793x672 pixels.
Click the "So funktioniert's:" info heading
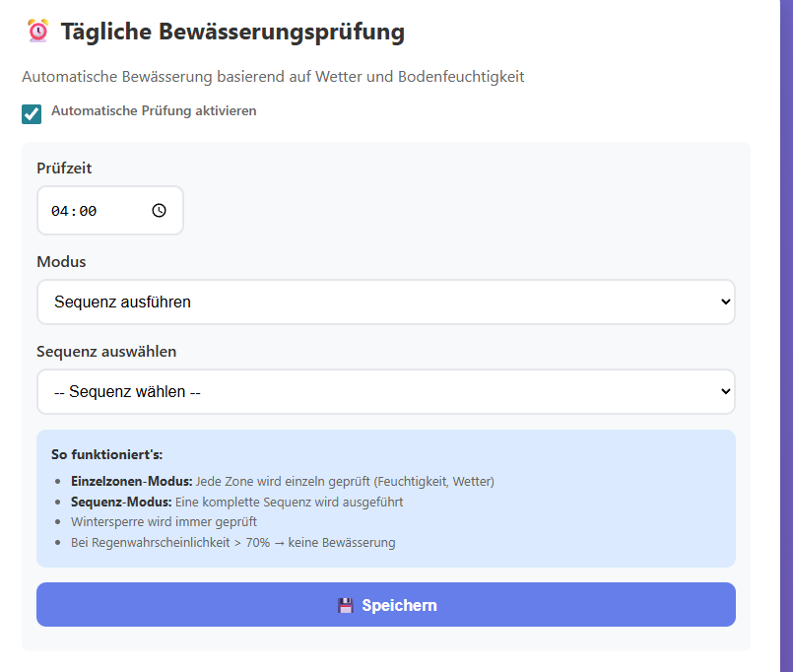[106, 455]
